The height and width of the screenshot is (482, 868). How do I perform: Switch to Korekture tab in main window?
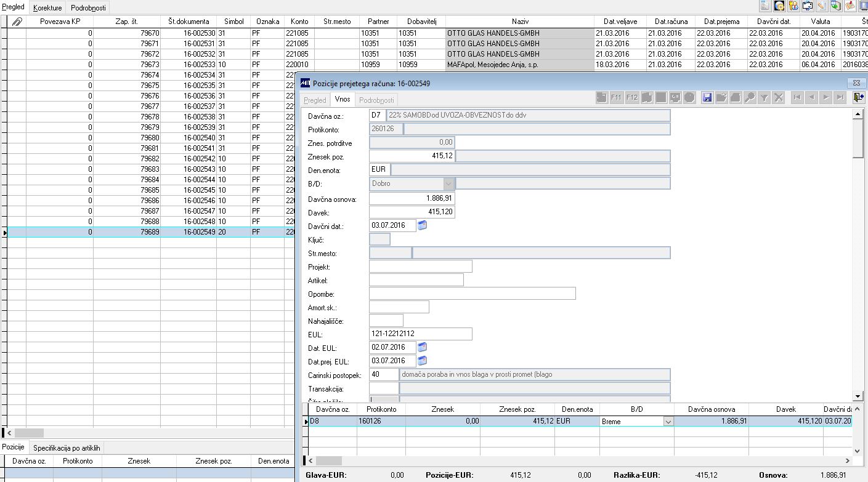[48, 8]
